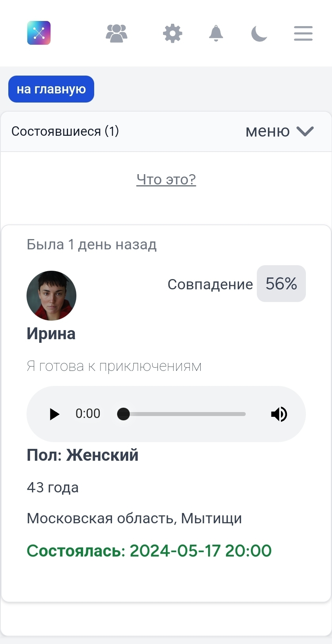The width and height of the screenshot is (332, 644).
Task: View Ирина's profile photo
Action: pyautogui.click(x=51, y=295)
